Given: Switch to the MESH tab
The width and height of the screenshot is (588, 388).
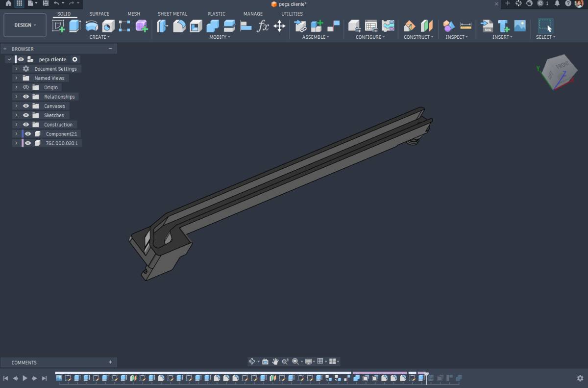Looking at the screenshot, I should [134, 14].
